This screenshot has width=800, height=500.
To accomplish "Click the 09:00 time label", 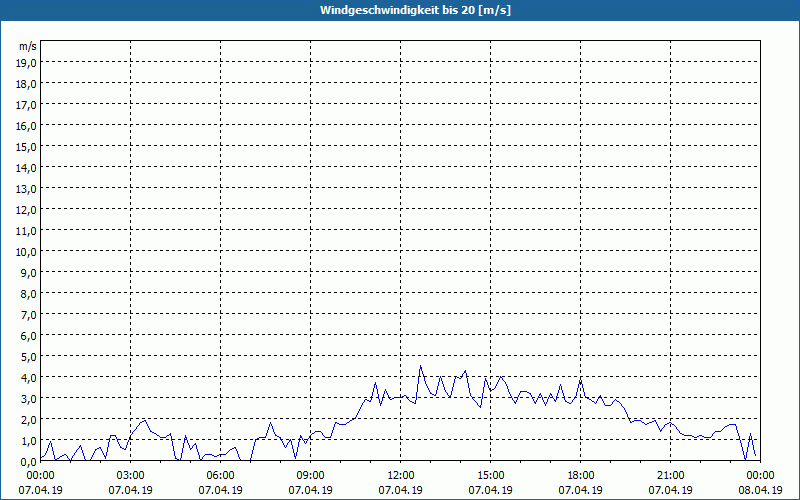I will point(311,476).
